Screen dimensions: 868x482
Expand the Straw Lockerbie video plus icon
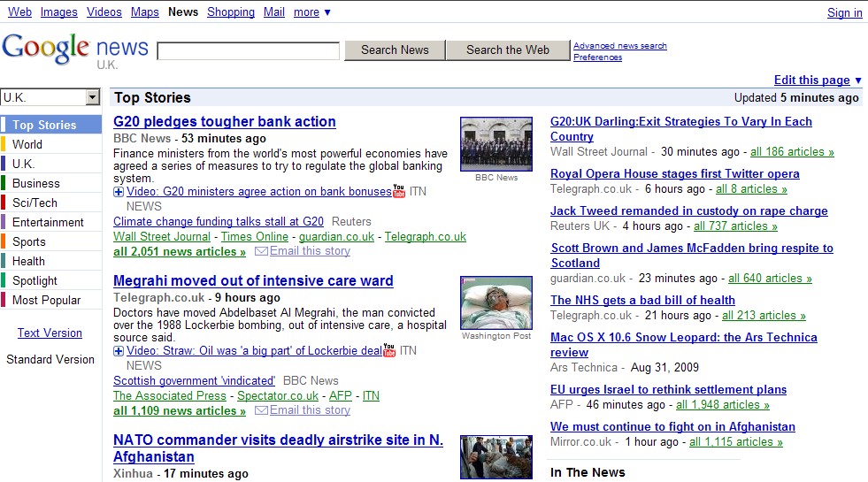(x=119, y=351)
